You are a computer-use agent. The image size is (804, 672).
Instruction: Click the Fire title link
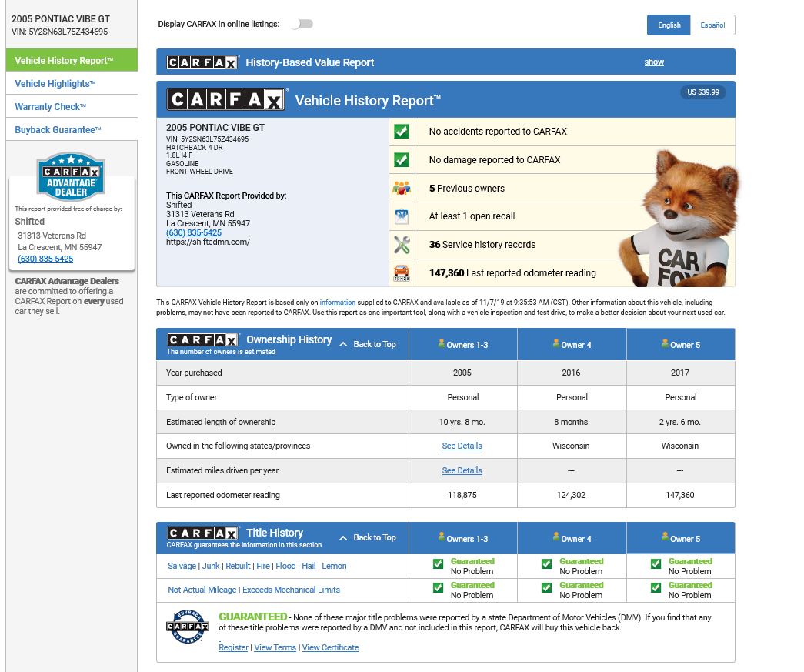(x=263, y=566)
